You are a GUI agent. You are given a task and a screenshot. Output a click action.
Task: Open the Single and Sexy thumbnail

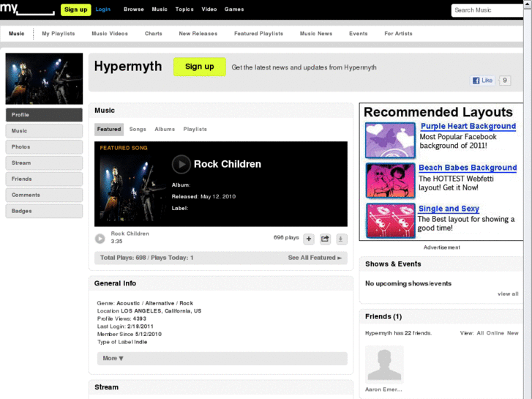pos(390,220)
